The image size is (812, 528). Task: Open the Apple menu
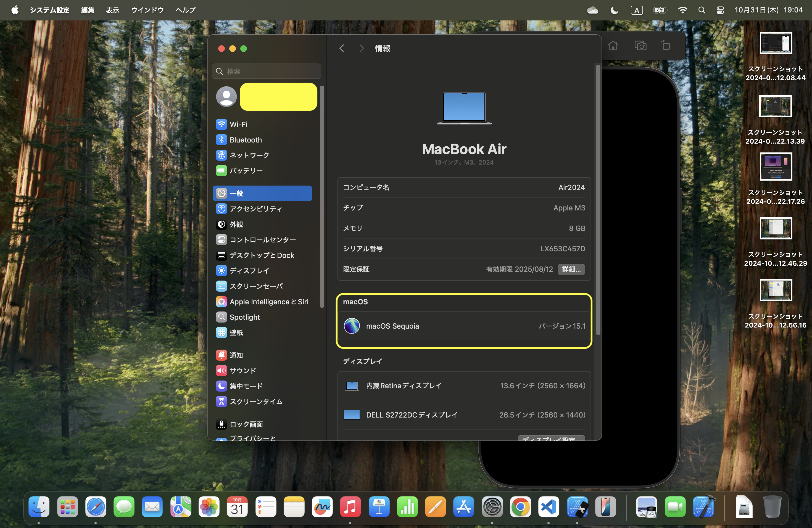[15, 10]
